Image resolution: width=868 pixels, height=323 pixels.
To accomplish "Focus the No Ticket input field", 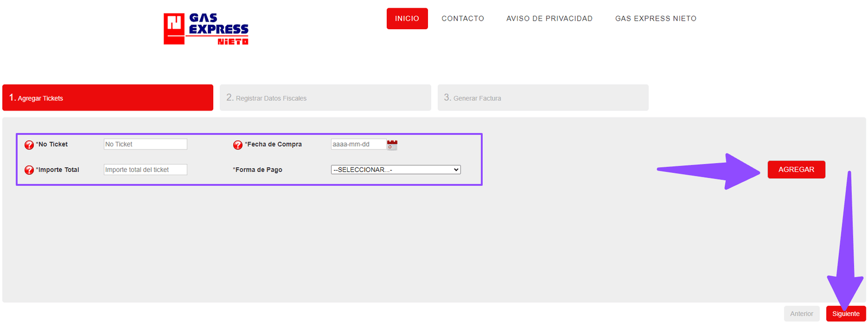I will coord(145,144).
